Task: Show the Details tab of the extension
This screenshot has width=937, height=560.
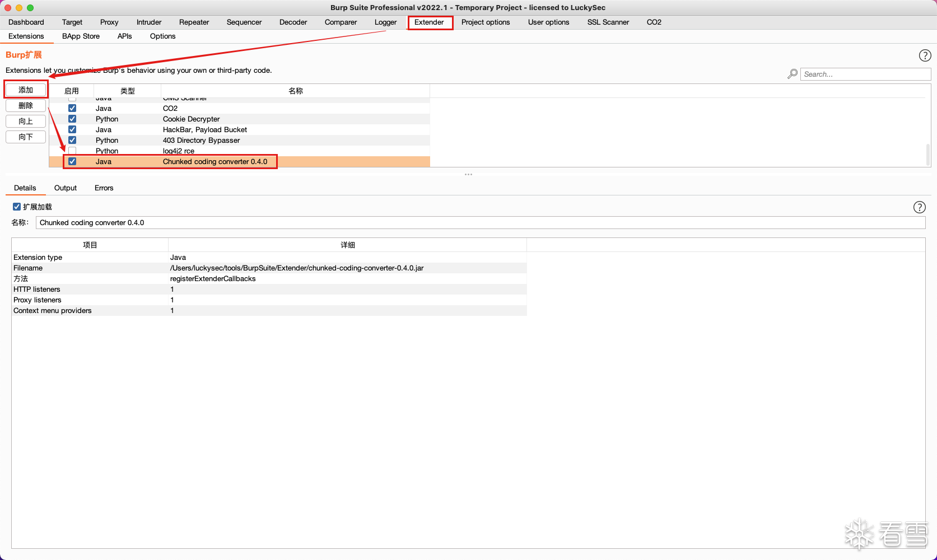Action: pyautogui.click(x=25, y=188)
